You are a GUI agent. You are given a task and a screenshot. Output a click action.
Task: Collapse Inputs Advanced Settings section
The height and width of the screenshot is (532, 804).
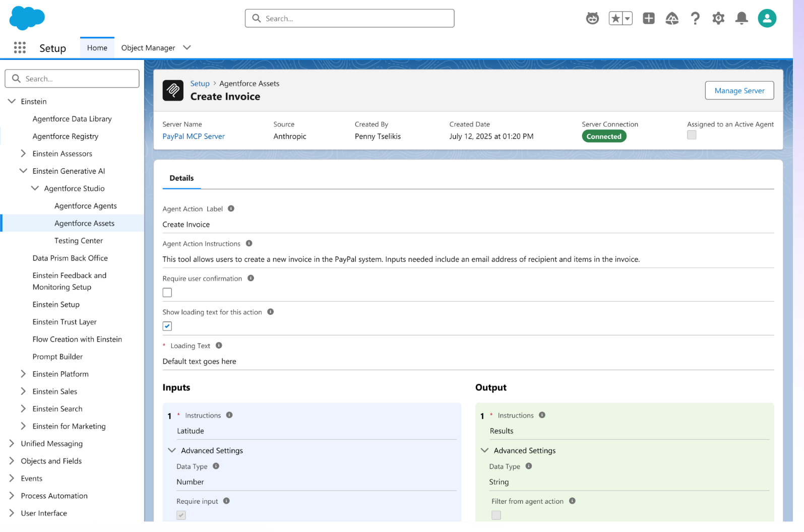tap(172, 450)
